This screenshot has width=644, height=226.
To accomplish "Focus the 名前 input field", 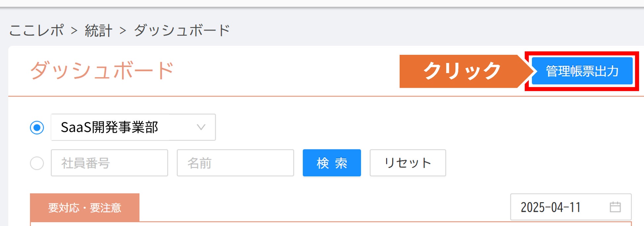I will click(235, 163).
